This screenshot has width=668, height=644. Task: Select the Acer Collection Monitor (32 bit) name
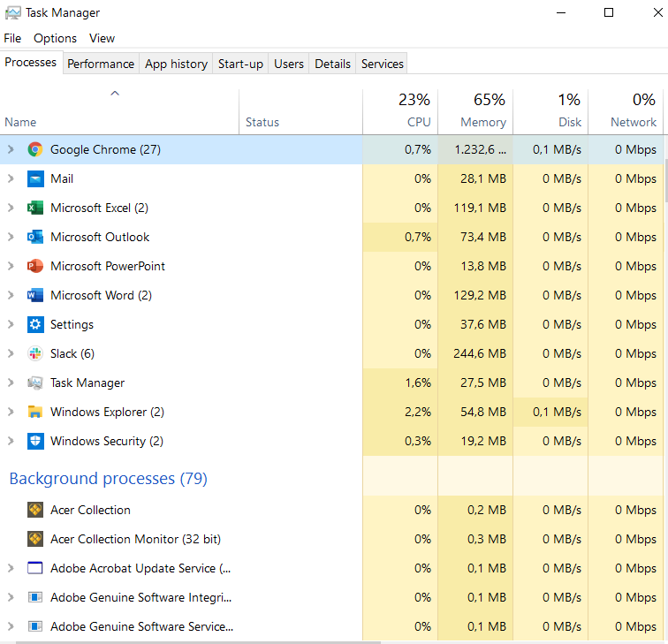(x=135, y=539)
